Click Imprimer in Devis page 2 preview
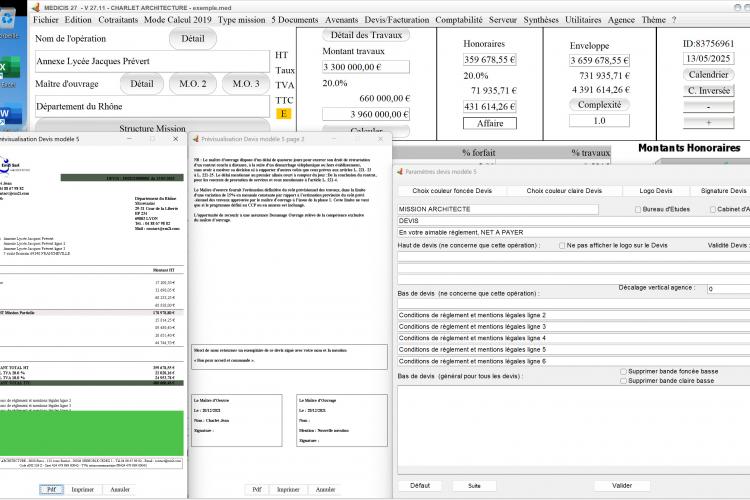The image size is (750, 500). click(288, 489)
